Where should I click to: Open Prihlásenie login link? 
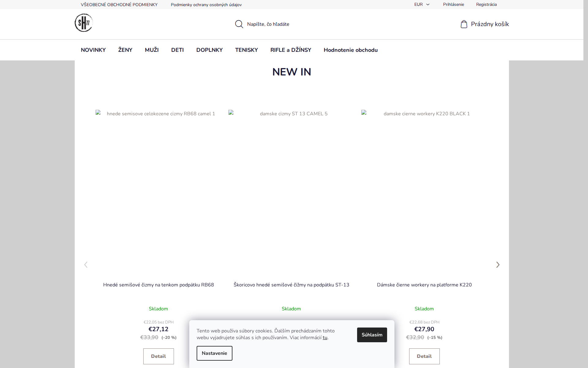(453, 5)
